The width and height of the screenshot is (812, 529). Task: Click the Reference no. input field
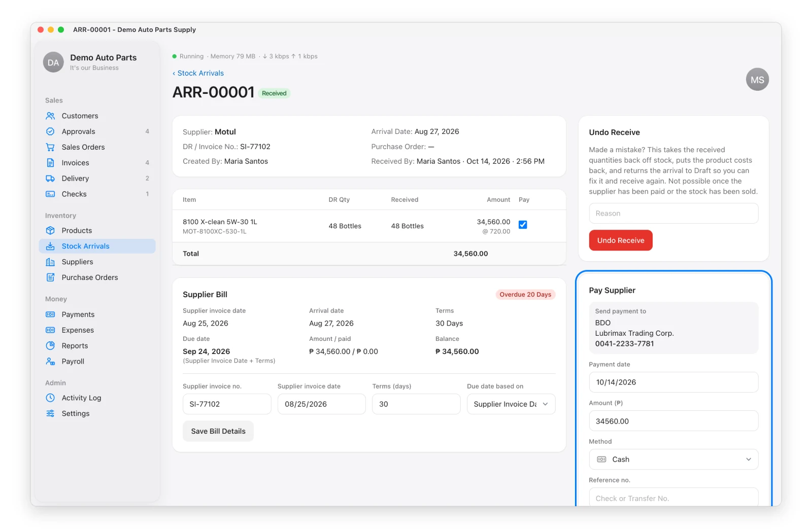pyautogui.click(x=673, y=498)
